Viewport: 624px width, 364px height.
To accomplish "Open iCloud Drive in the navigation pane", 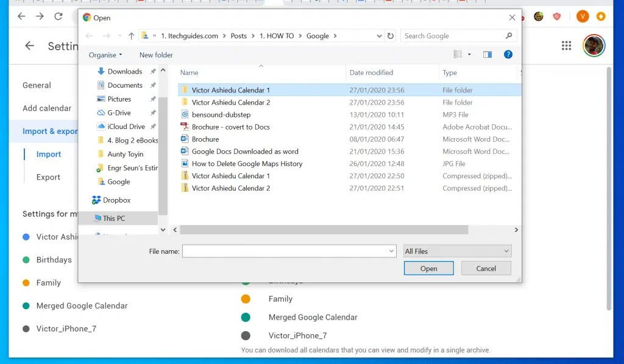I will coord(126,127).
